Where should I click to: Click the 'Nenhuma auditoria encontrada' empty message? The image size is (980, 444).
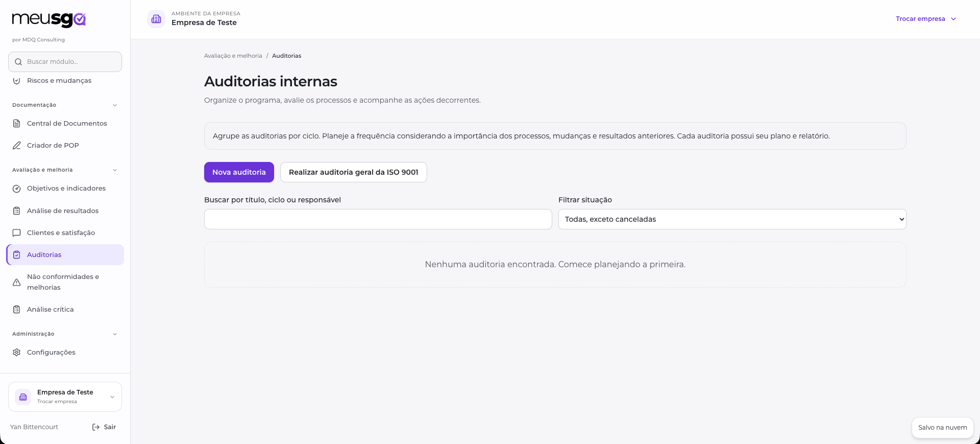pos(555,265)
